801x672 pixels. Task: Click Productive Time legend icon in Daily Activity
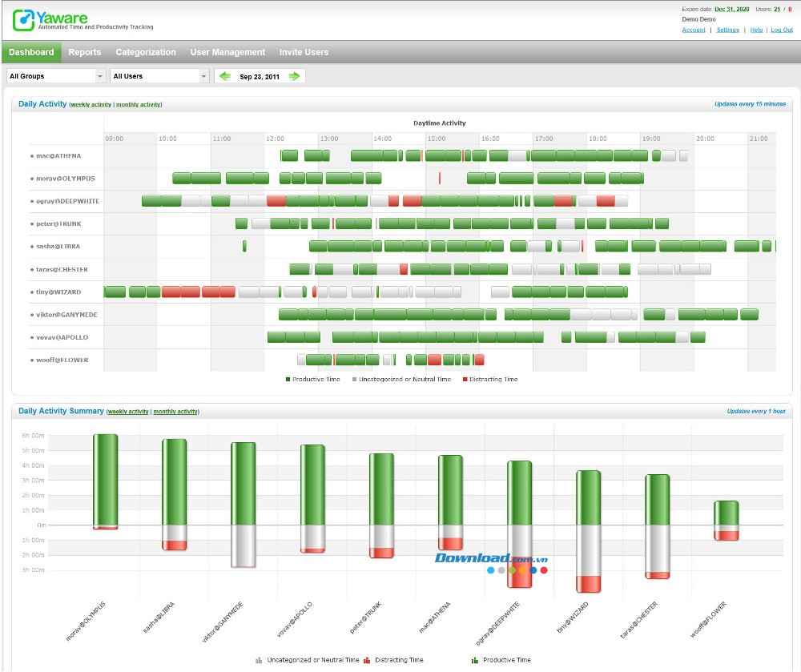tap(288, 380)
